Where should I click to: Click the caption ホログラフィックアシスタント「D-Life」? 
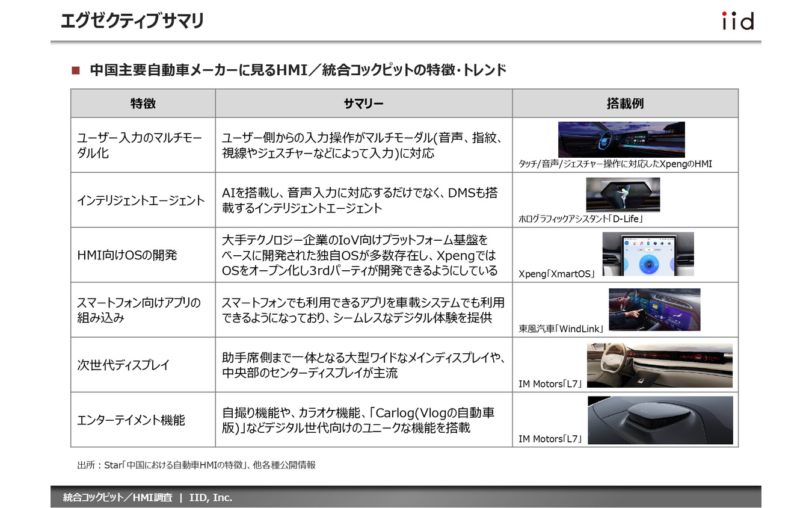pos(582,218)
